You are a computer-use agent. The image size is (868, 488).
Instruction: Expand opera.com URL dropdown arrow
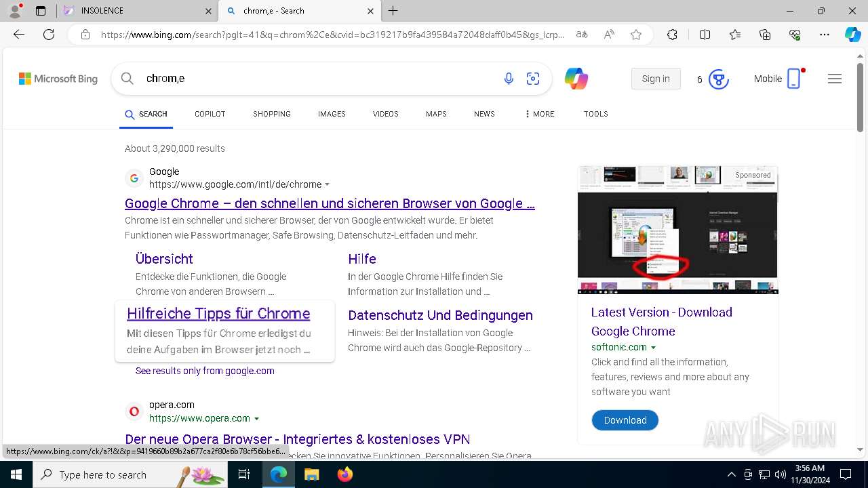pos(256,418)
